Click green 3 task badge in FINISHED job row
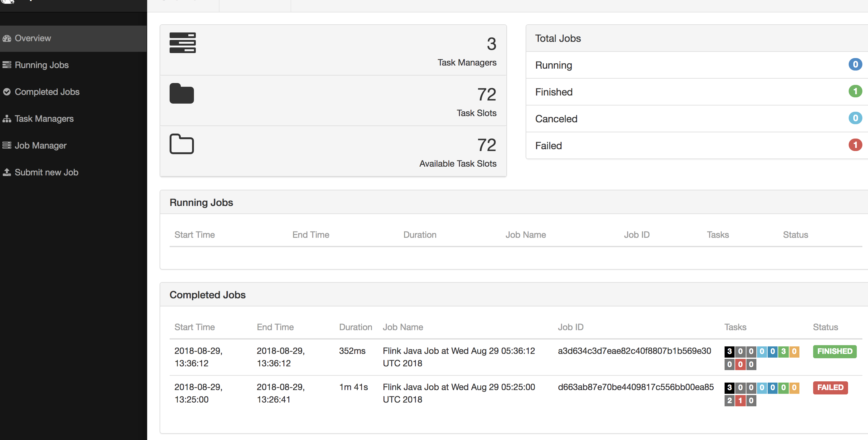Viewport: 868px width, 440px height. pyautogui.click(x=784, y=351)
